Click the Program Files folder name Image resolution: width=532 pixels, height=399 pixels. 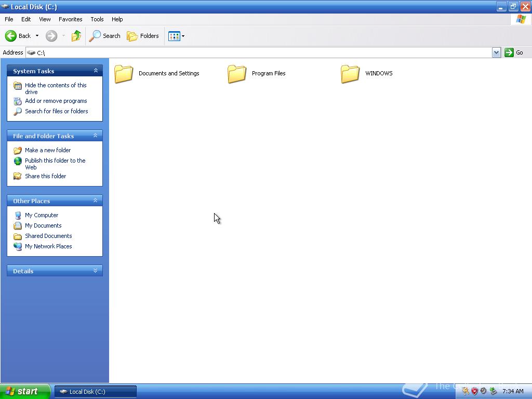coord(269,73)
